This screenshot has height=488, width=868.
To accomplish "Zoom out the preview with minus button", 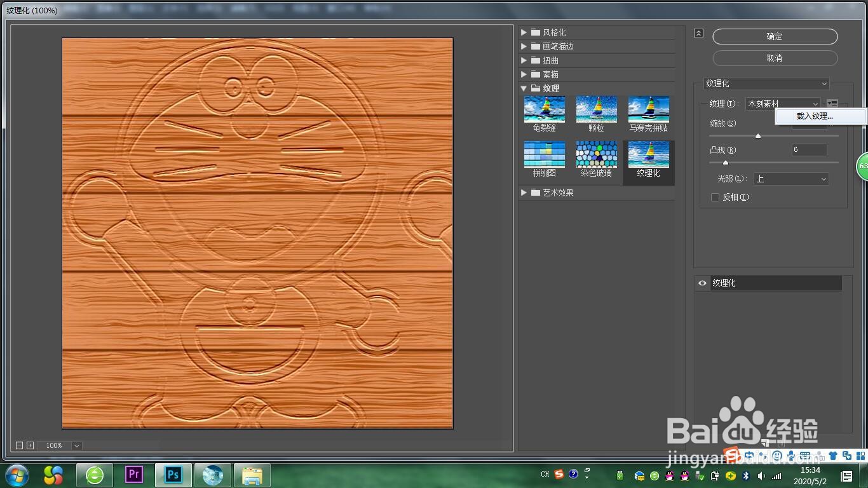I will pyautogui.click(x=19, y=445).
